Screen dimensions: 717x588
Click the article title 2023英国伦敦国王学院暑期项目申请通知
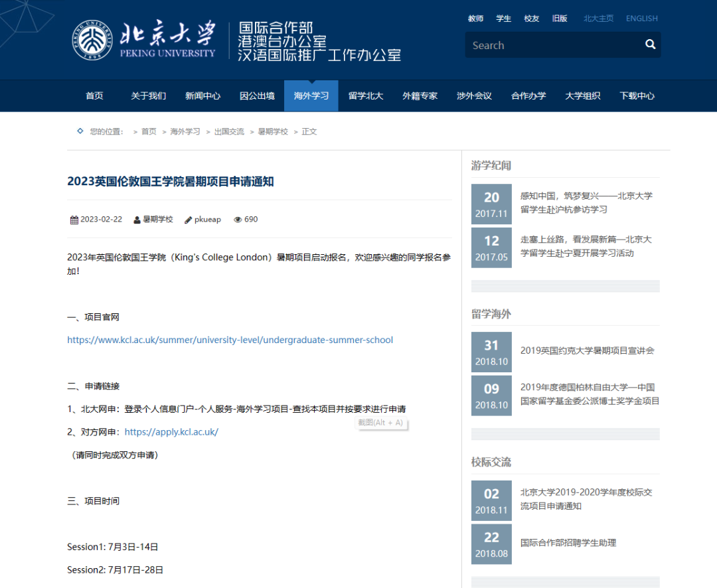171,182
